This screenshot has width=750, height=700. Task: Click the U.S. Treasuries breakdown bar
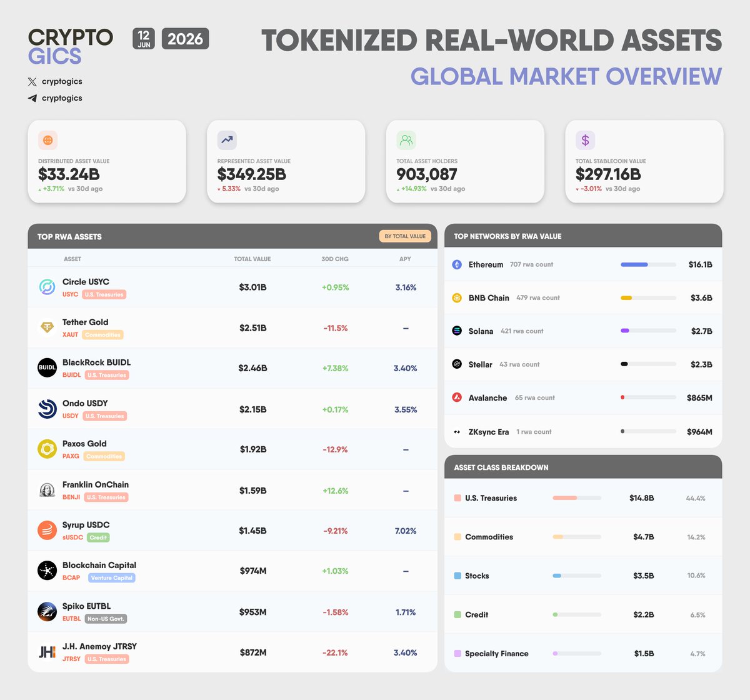[577, 498]
